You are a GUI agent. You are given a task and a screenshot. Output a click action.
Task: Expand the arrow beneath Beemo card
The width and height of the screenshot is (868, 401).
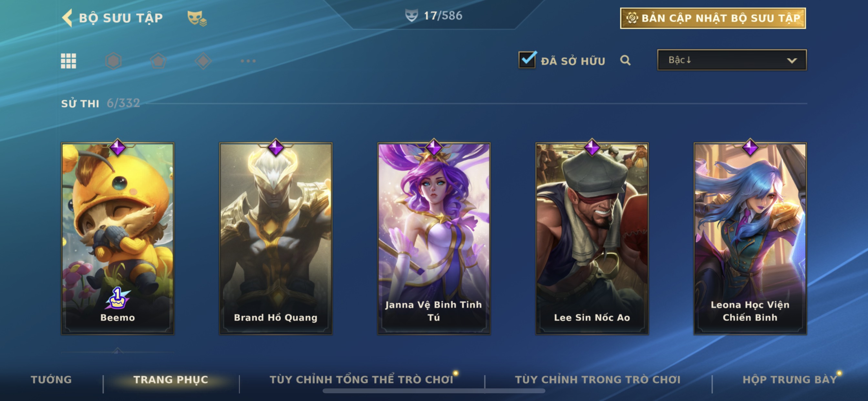[117, 351]
